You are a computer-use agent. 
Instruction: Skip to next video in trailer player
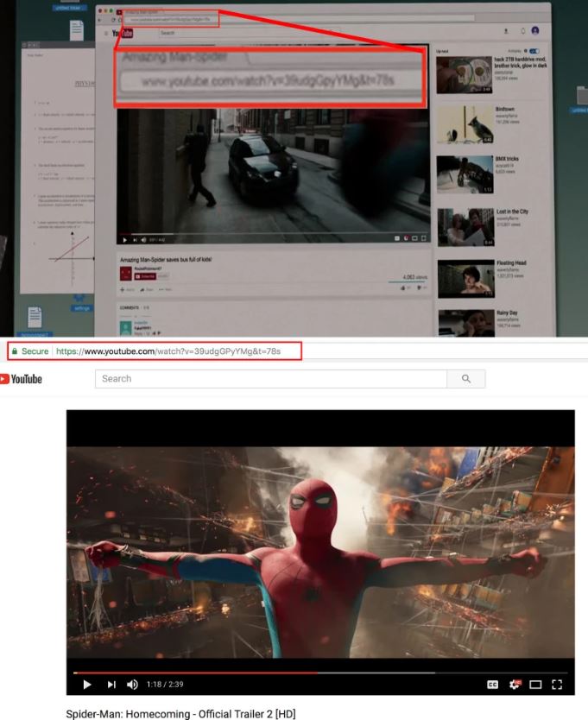pos(111,685)
